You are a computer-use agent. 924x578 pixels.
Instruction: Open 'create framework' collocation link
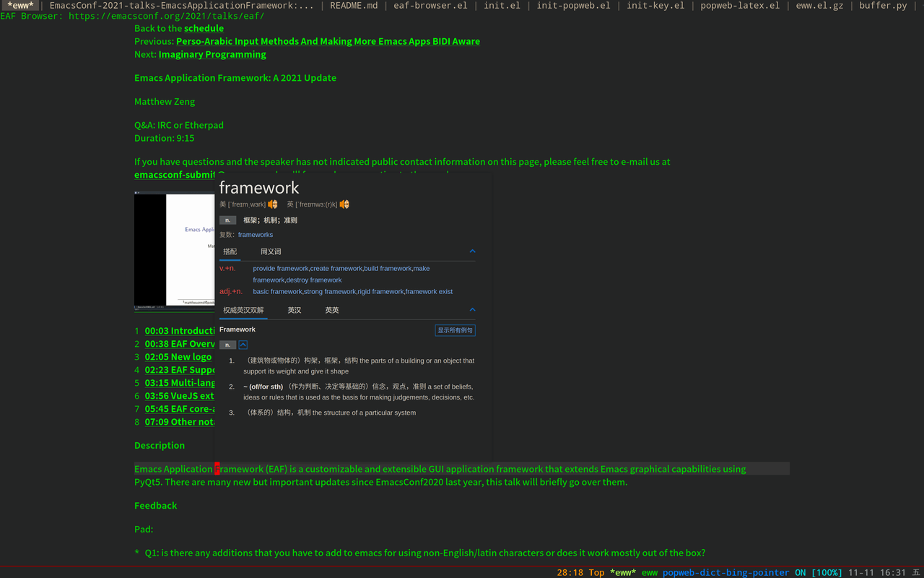click(x=336, y=269)
